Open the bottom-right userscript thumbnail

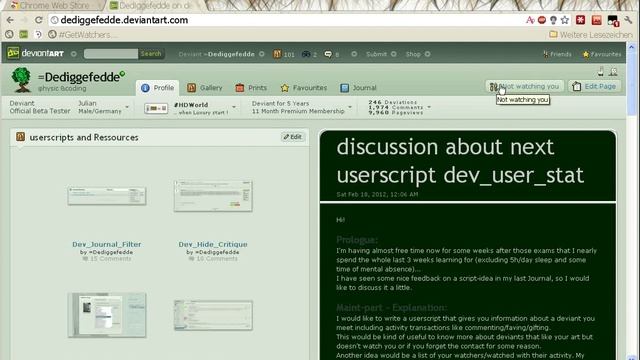(213, 315)
